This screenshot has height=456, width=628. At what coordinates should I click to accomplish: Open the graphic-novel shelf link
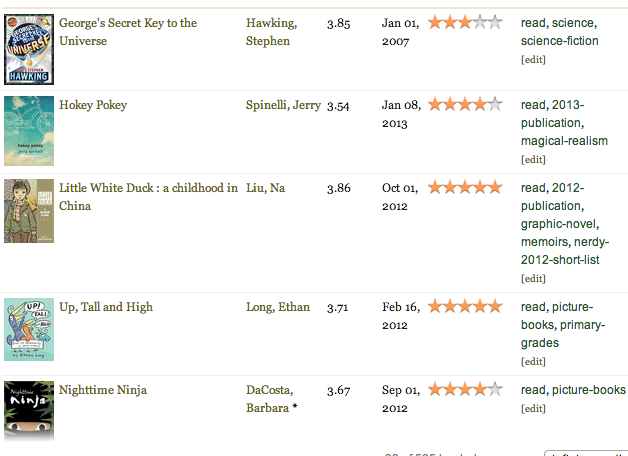pos(558,224)
